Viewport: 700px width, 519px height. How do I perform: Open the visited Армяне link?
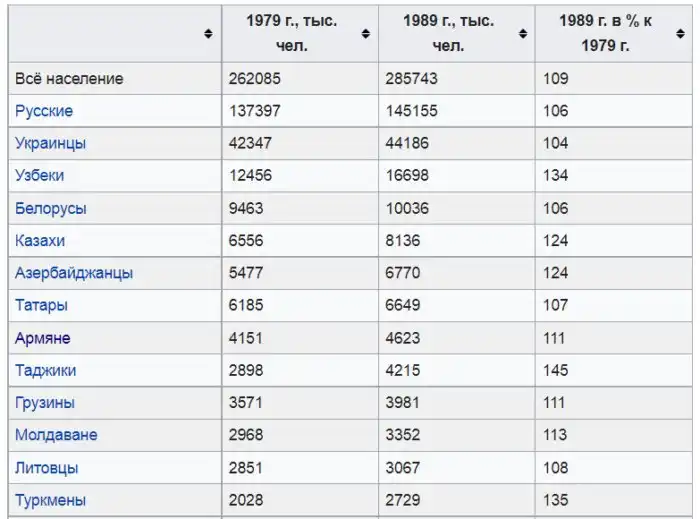43,338
